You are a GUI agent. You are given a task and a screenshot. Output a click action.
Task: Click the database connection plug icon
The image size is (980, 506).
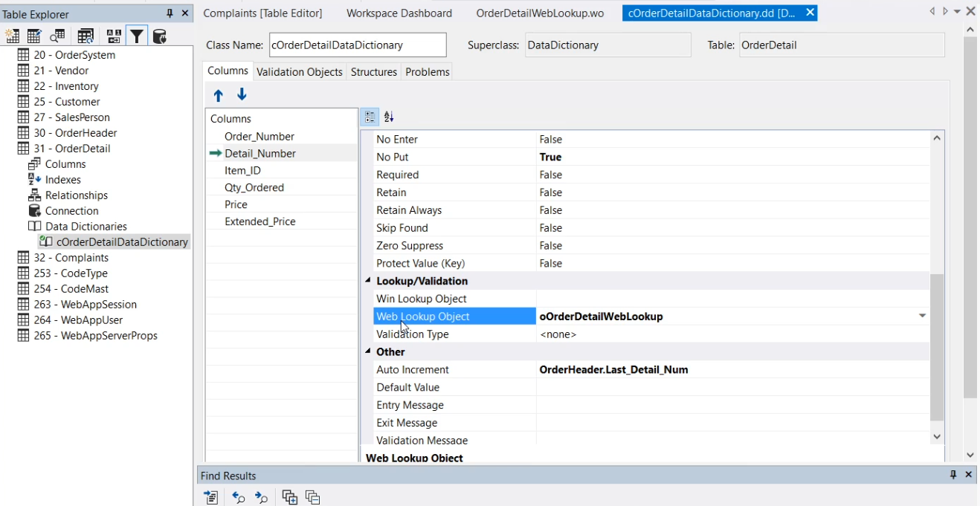point(159,36)
